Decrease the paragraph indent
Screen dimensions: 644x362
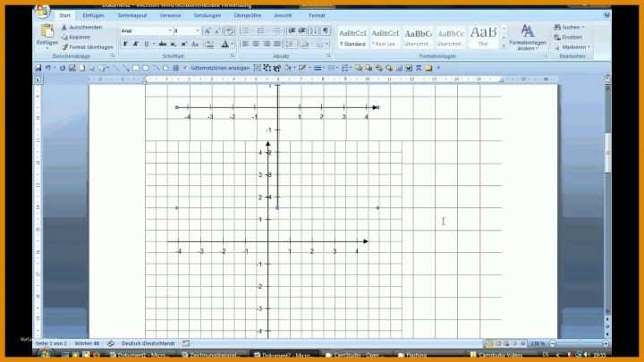(292, 31)
